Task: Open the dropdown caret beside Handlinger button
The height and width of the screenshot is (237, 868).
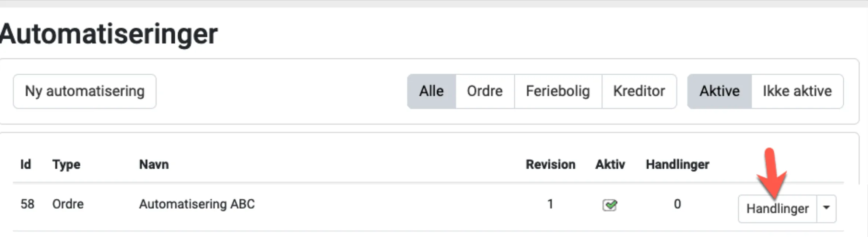Action: 826,208
